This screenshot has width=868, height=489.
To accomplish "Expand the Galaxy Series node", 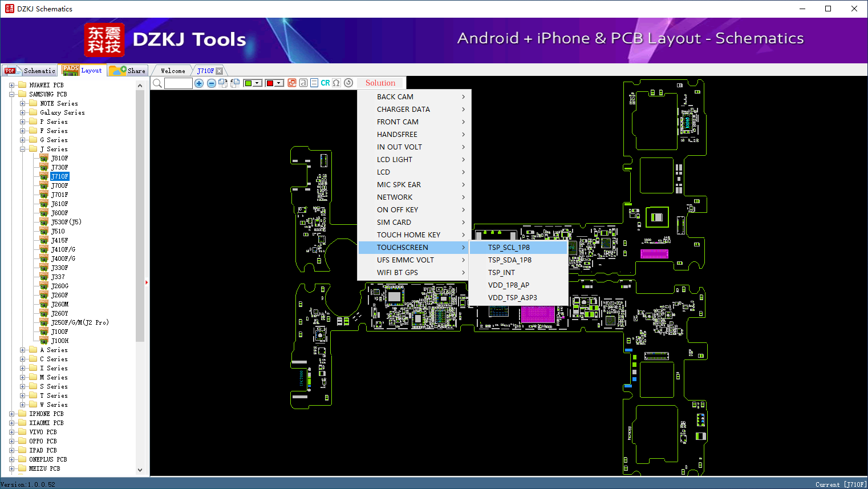I will [23, 112].
